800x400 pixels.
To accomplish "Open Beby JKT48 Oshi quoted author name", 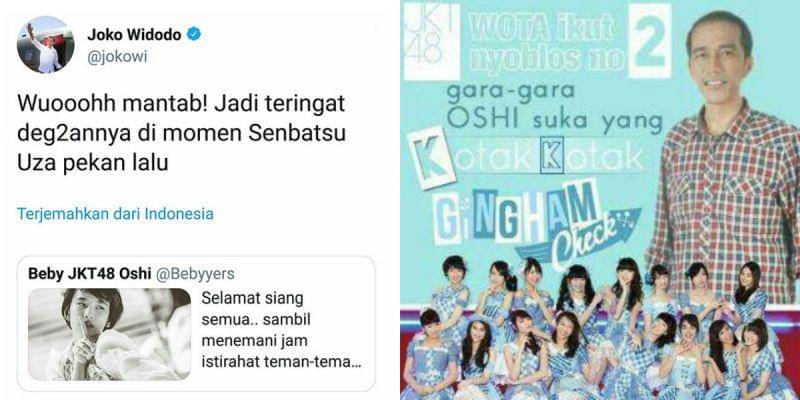I will [x=90, y=274].
